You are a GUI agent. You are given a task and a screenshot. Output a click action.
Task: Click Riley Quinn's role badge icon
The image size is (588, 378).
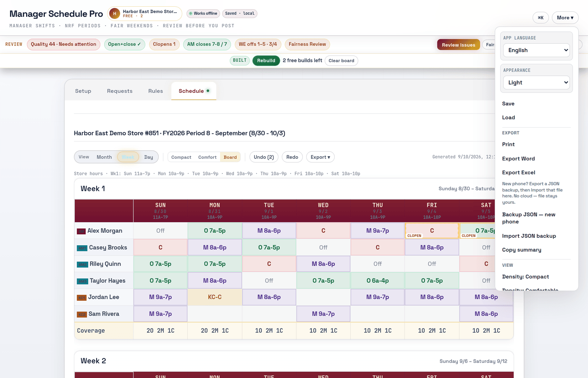(82, 265)
